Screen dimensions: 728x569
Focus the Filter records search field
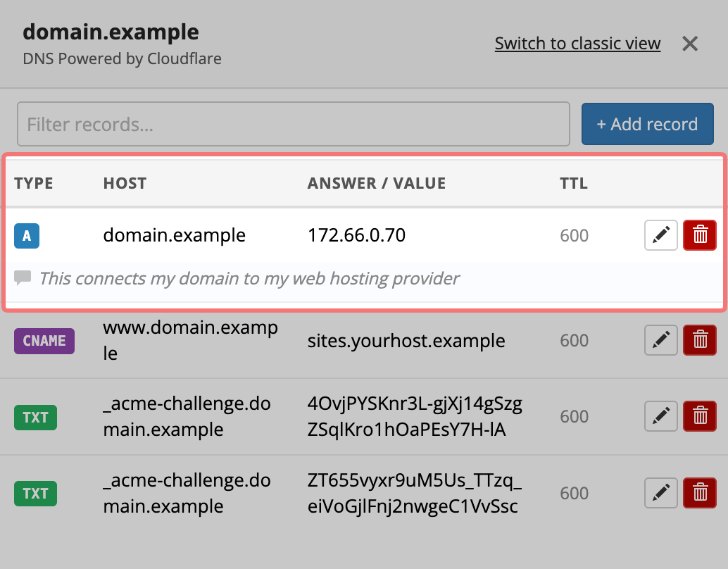(x=293, y=125)
